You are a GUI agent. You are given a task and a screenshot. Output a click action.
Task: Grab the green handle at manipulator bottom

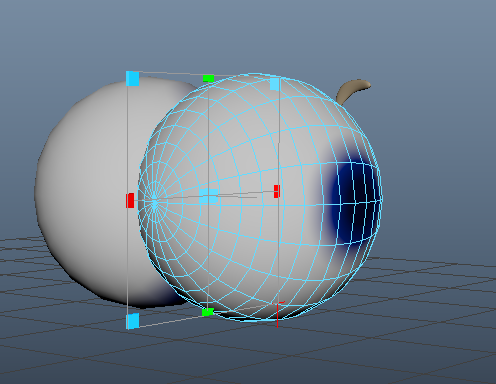tap(208, 312)
